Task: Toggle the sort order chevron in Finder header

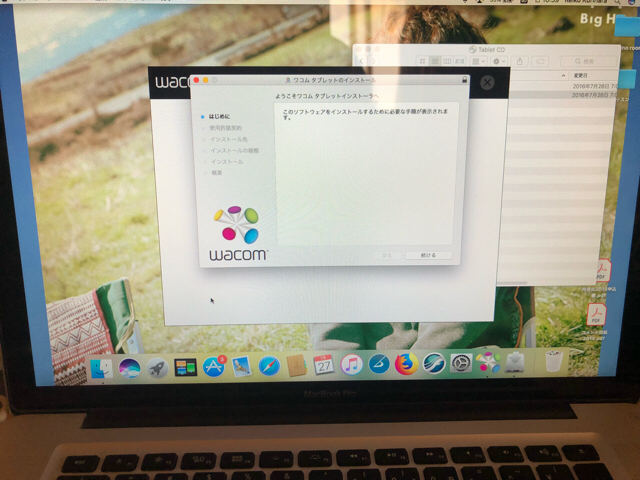Action: tap(563, 76)
